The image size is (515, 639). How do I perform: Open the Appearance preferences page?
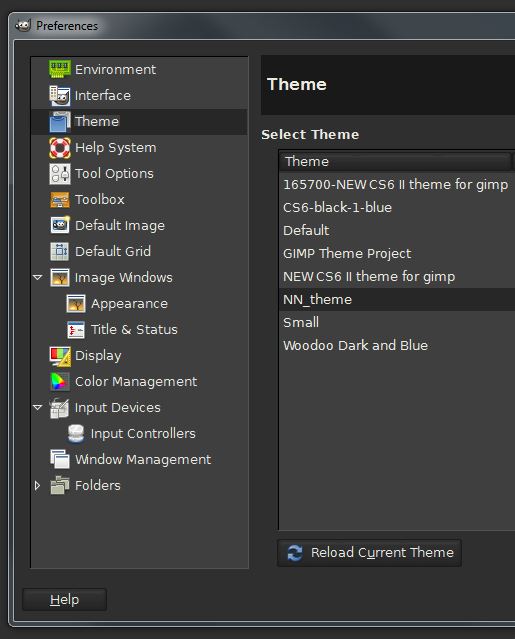coord(130,304)
